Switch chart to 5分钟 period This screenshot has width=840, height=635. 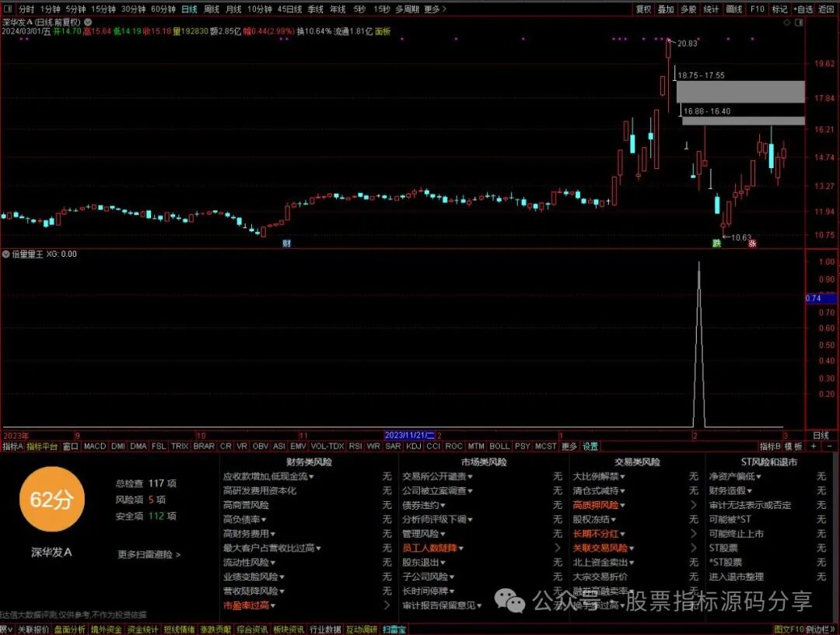coord(75,9)
